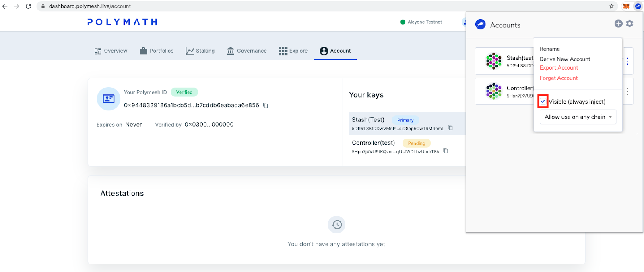
Task: Click "You don't have any attestations yet" message
Action: tap(336, 244)
